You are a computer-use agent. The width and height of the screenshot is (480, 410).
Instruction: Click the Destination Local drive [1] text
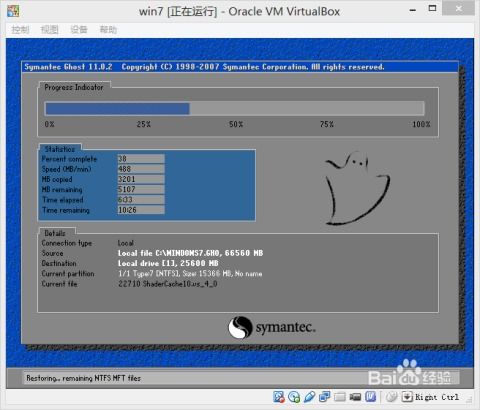coord(168,263)
